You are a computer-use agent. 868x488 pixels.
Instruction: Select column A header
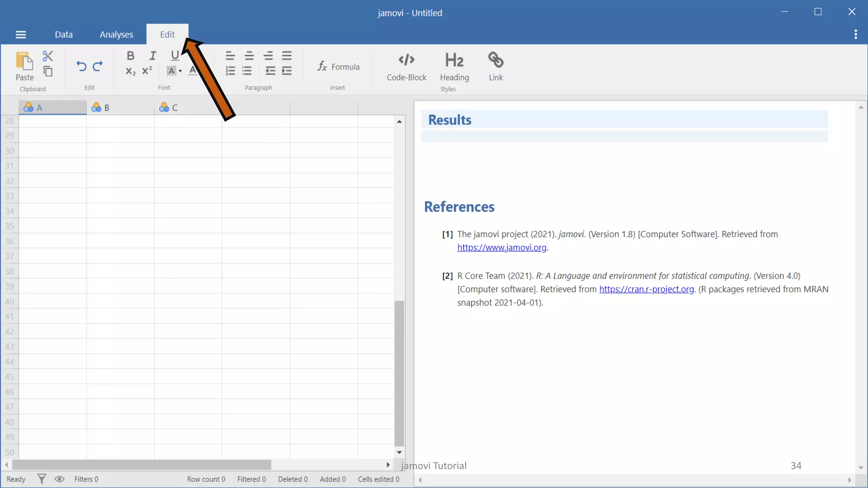(53, 108)
